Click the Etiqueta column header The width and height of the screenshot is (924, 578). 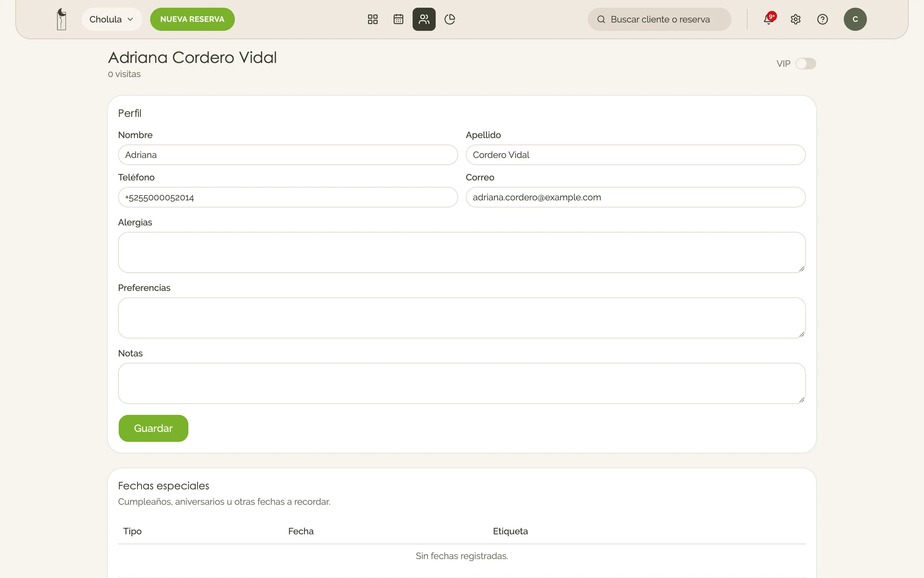[510, 531]
